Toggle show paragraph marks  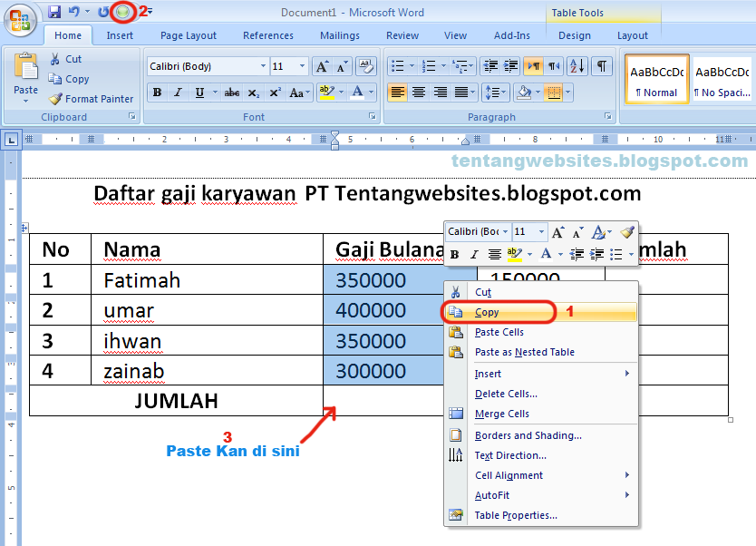click(602, 66)
